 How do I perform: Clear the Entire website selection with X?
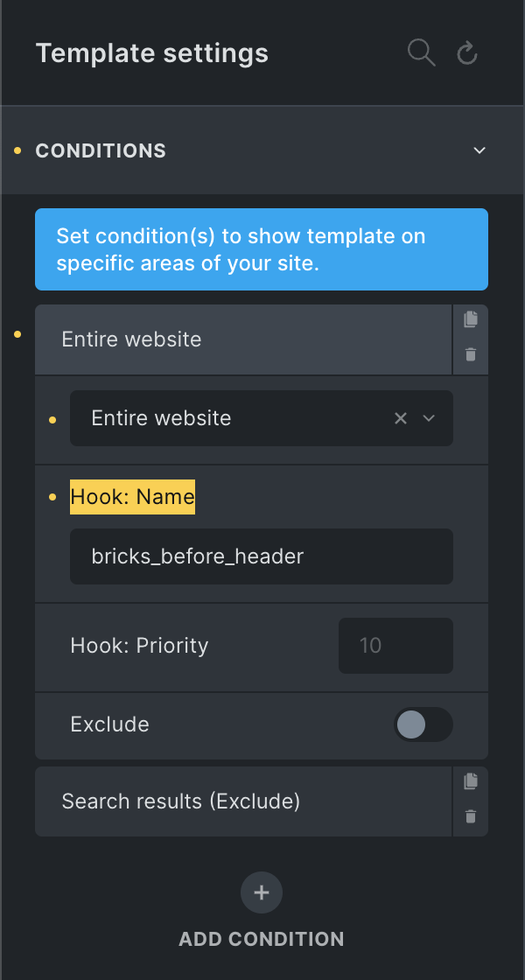[x=401, y=418]
